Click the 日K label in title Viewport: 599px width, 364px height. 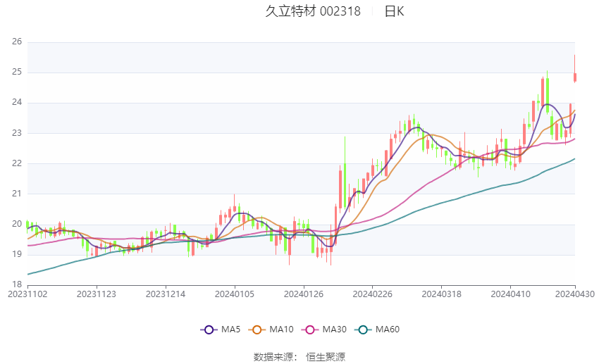click(x=394, y=11)
